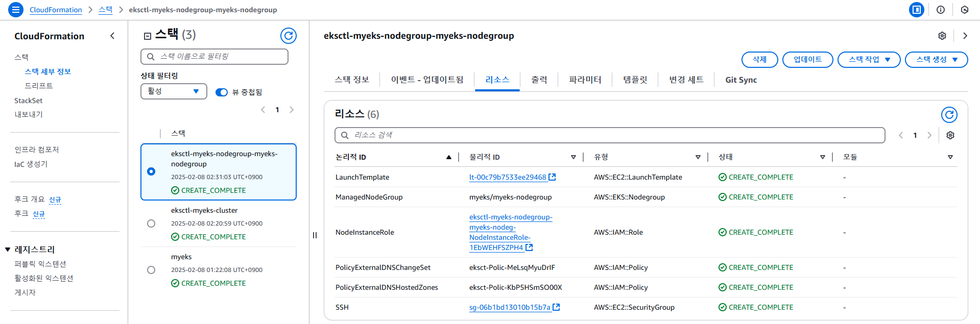Go to next stacks page
The width and height of the screenshot is (980, 324).
click(292, 110)
